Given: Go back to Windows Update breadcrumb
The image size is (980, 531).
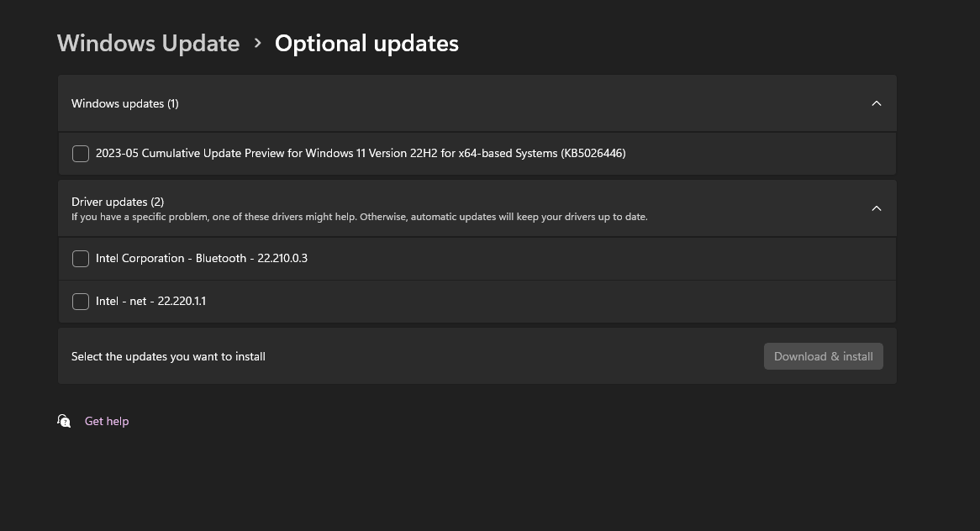Looking at the screenshot, I should coord(148,43).
